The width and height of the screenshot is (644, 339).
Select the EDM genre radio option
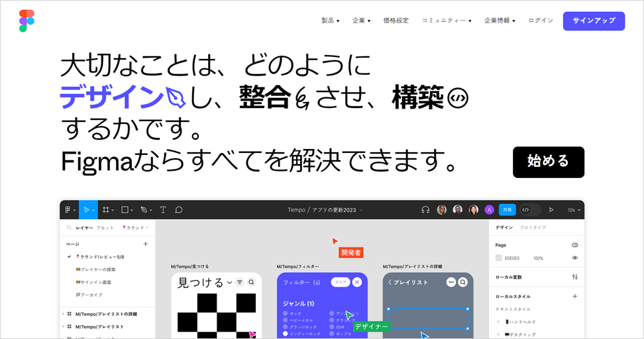tap(332, 327)
